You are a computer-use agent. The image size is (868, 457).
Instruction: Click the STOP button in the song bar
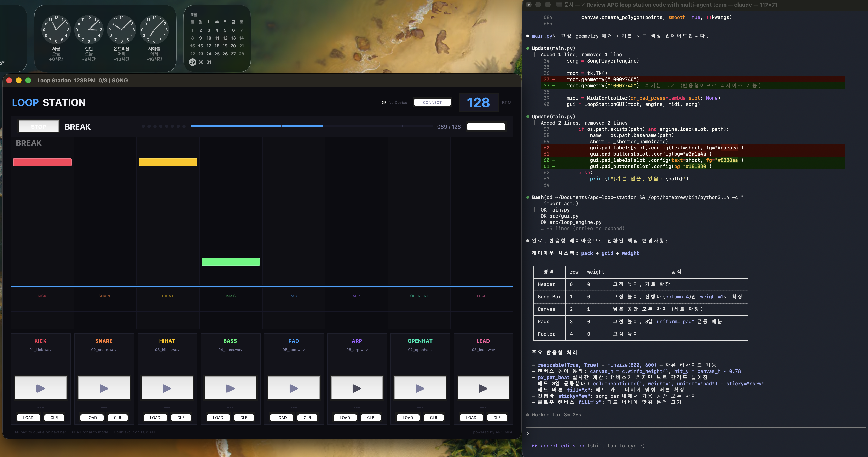pos(38,127)
